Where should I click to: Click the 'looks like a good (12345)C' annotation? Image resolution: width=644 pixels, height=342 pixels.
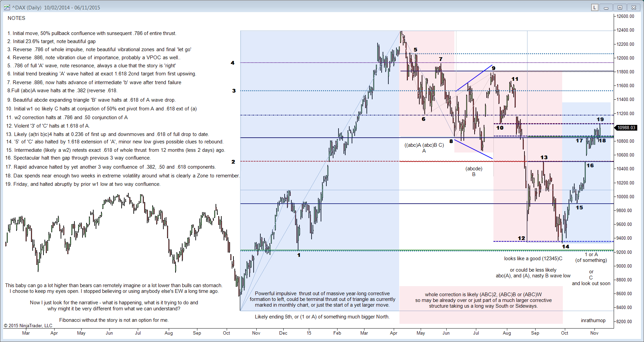point(533,259)
